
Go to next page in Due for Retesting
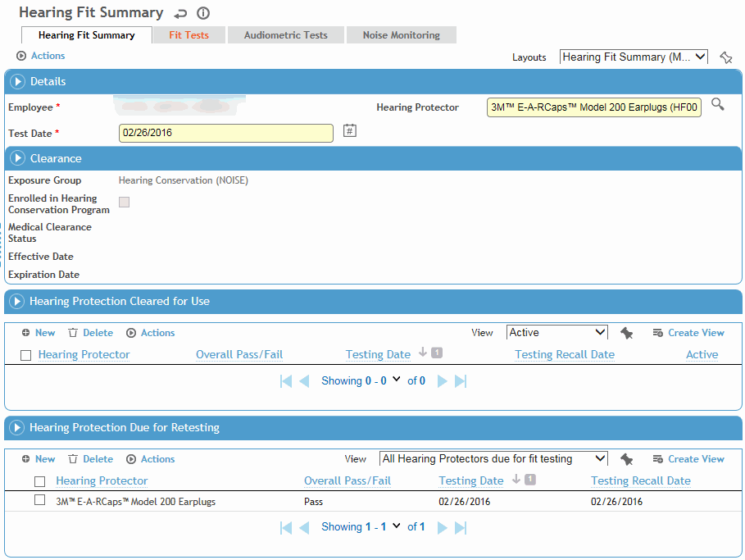pyautogui.click(x=442, y=527)
